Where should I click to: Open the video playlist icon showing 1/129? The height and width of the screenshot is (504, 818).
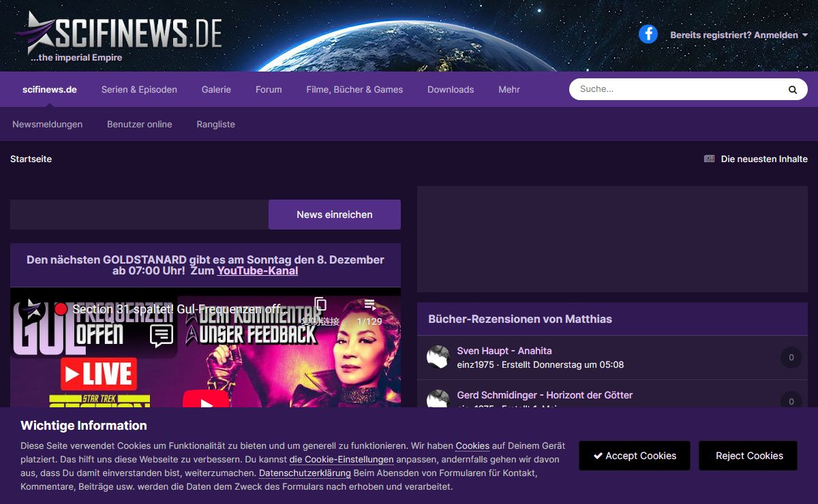point(369,304)
